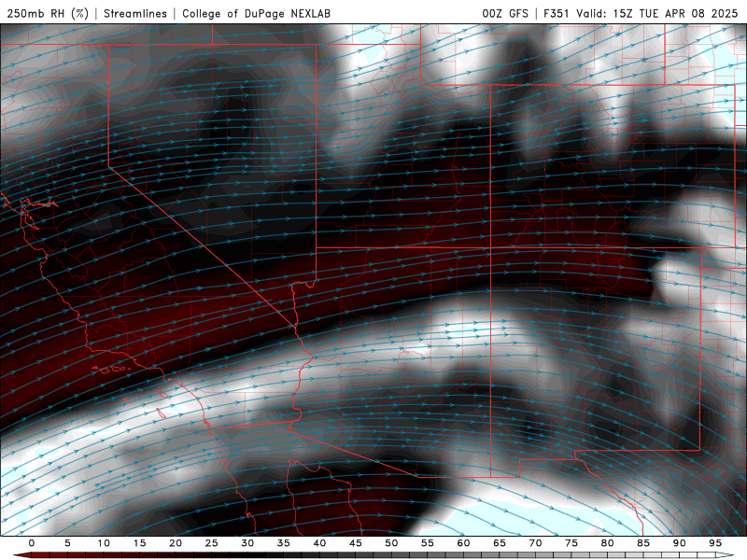Click the colorbar tick label "15"
The image size is (747, 560).
point(139,543)
